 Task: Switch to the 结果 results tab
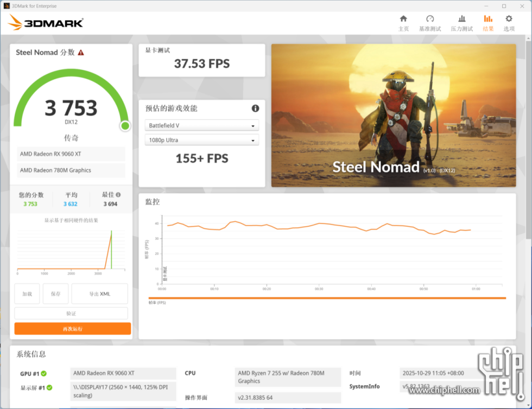(x=488, y=23)
